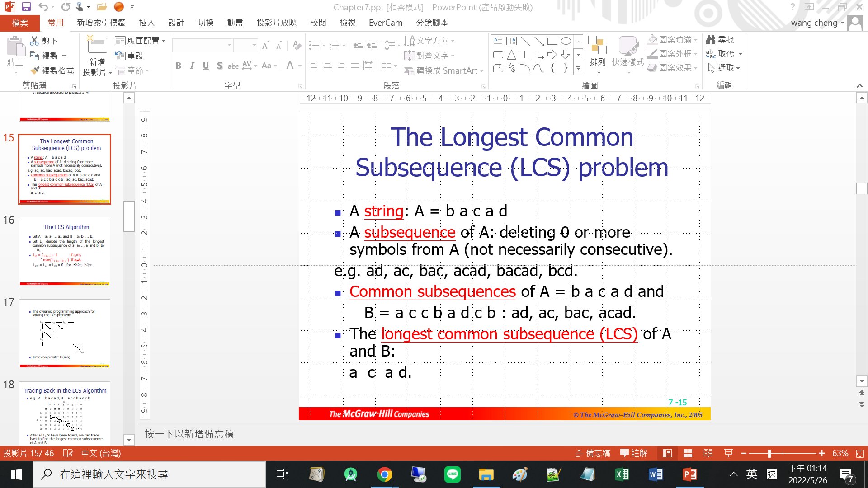Open Convert to SmartArt dropdown

[444, 70]
